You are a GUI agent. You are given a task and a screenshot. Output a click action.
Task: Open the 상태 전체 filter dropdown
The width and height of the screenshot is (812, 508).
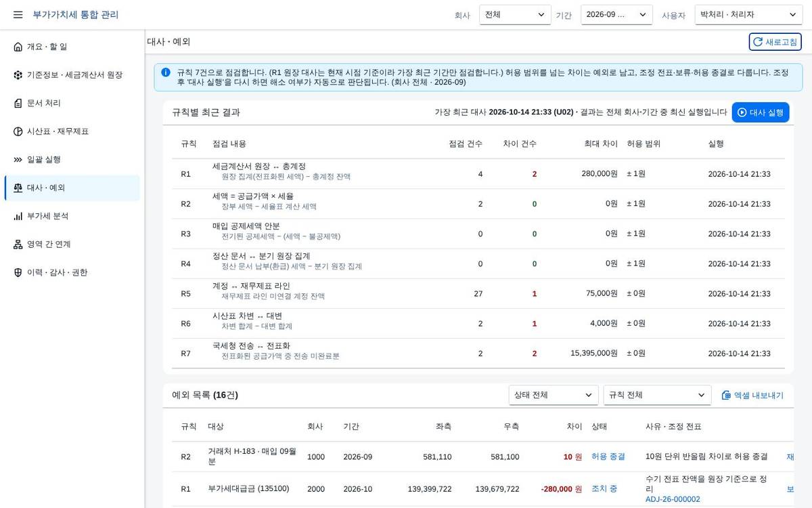pyautogui.click(x=554, y=395)
